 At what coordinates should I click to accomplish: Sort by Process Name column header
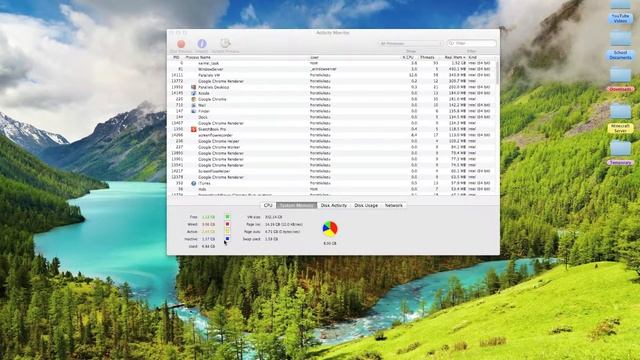(246, 58)
